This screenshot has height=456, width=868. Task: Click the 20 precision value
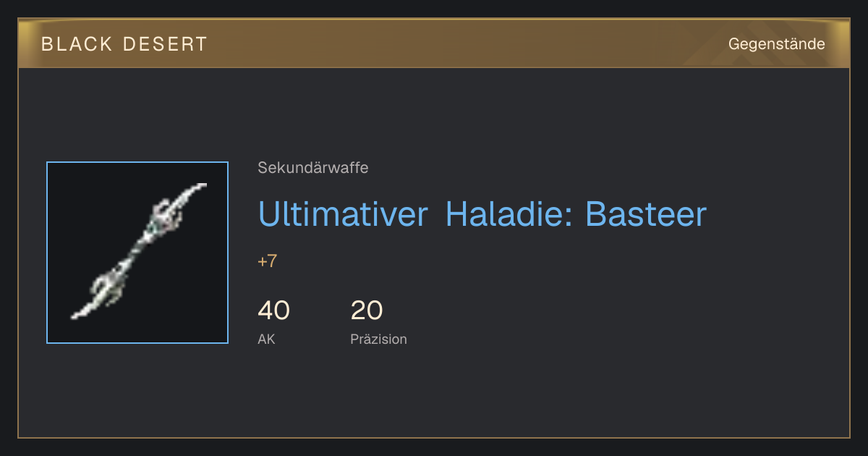(367, 311)
